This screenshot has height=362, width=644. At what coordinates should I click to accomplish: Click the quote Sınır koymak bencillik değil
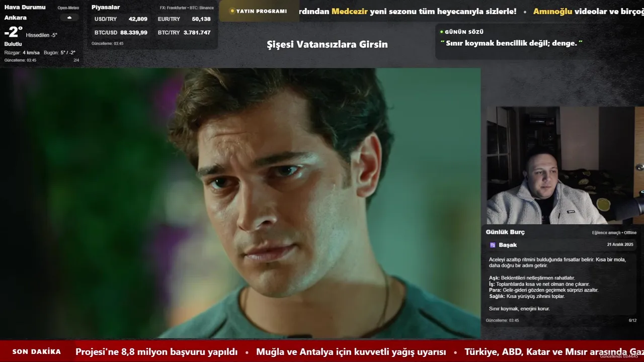512,43
